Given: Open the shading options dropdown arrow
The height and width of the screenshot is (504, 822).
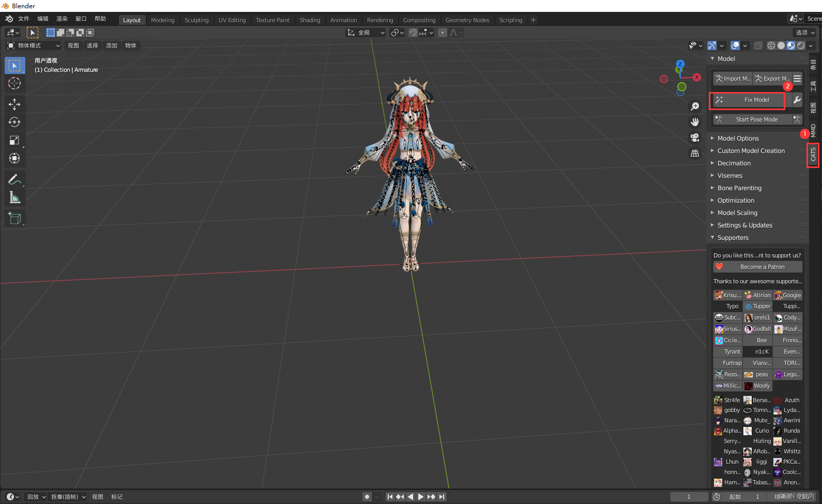Looking at the screenshot, I should pos(811,45).
